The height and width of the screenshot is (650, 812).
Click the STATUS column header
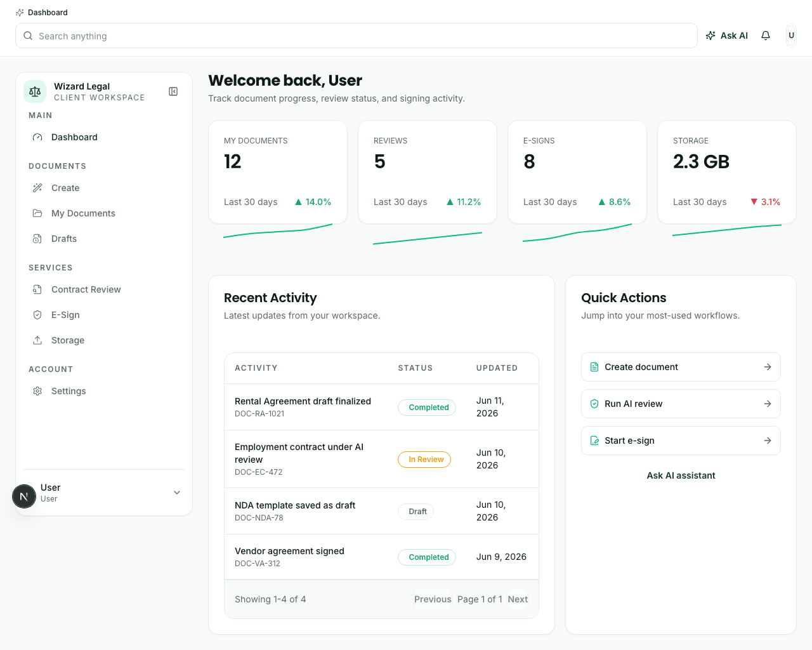416,368
